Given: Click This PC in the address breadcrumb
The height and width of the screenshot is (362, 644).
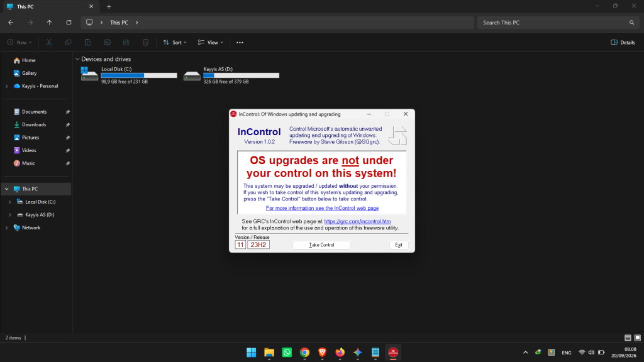Looking at the screenshot, I should point(119,23).
